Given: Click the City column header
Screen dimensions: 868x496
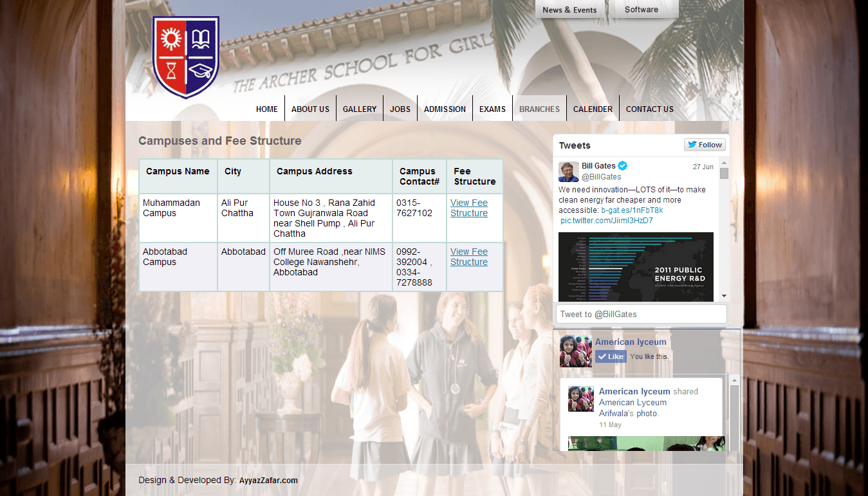Looking at the screenshot, I should point(243,176).
